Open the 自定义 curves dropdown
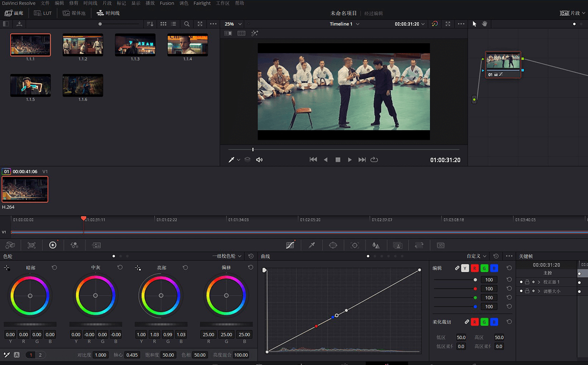Viewport: 588px width, 365px height. click(477, 256)
